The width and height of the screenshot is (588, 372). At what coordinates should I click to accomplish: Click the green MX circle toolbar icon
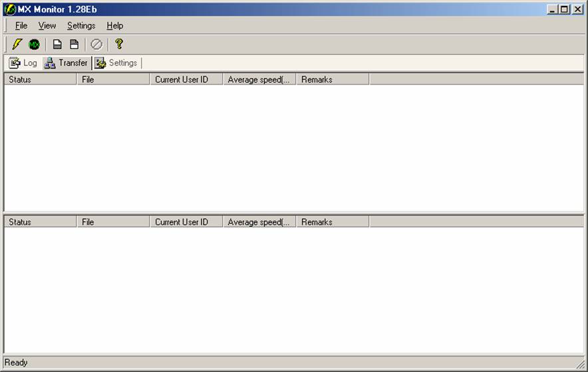click(34, 45)
